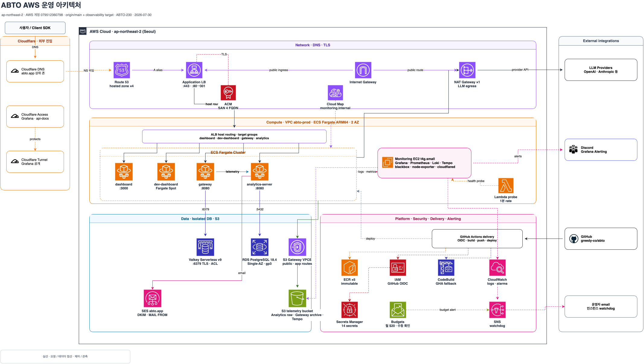The height and width of the screenshot is (364, 644).
Task: Select the GitHub octocat icon
Action: click(573, 239)
